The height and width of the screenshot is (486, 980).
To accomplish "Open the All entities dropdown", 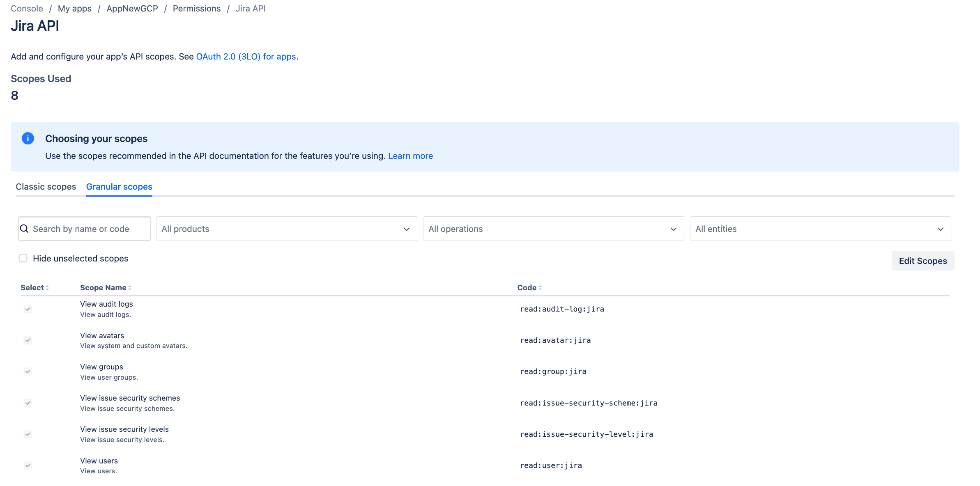I will pyautogui.click(x=821, y=229).
